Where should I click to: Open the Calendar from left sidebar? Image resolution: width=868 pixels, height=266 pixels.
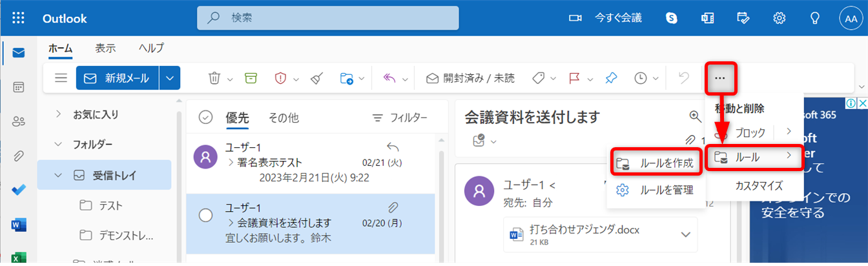18,87
